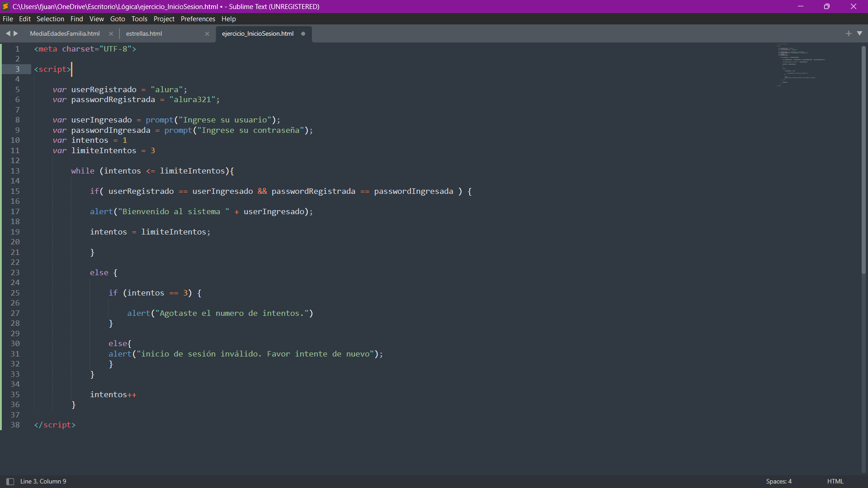
Task: Click "Ingrese su contraseña" prompt string
Action: pyautogui.click(x=250, y=130)
